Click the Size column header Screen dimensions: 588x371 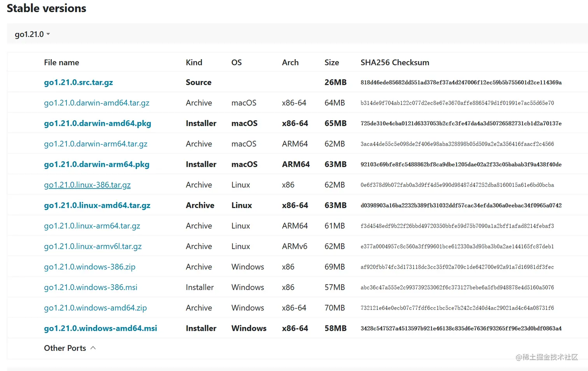click(332, 62)
